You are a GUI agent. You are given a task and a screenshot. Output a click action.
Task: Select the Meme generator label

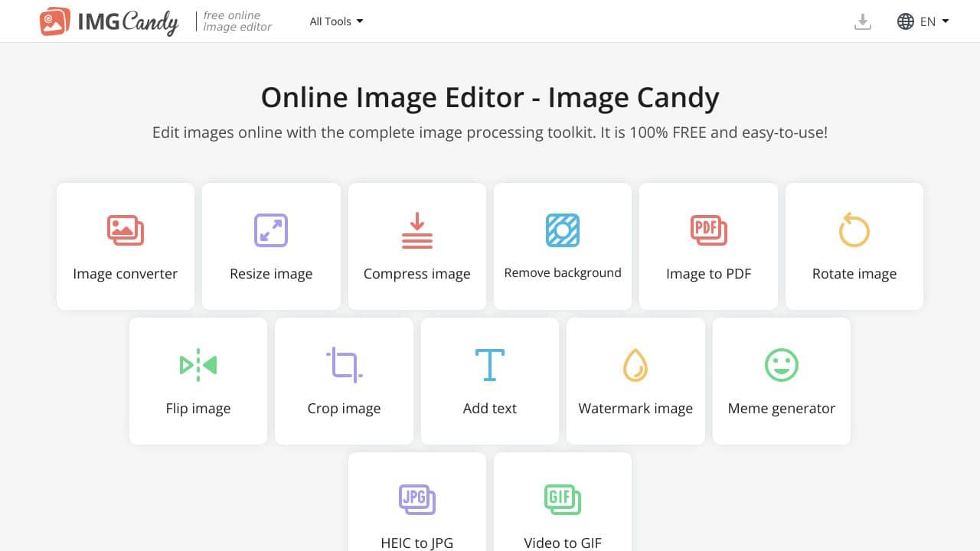782,409
